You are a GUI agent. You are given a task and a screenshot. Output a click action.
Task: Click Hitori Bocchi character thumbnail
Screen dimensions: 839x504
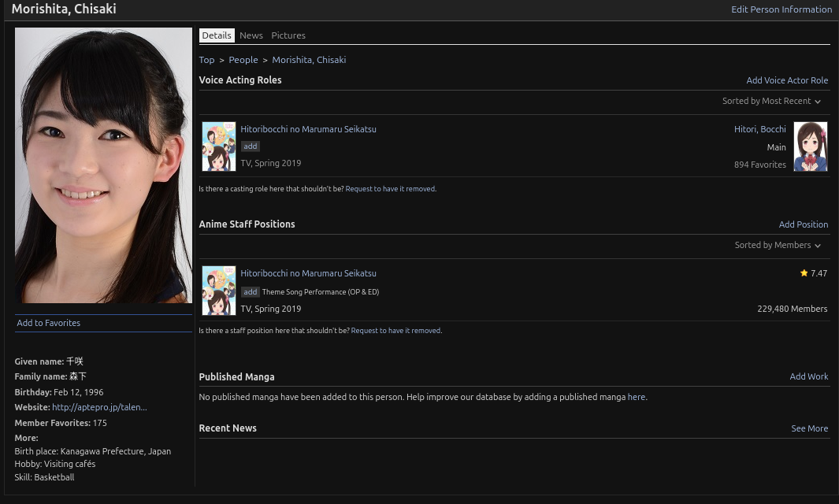pyautogui.click(x=810, y=146)
